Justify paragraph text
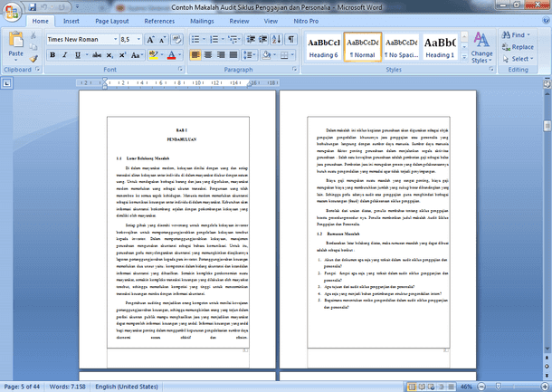 coord(233,55)
